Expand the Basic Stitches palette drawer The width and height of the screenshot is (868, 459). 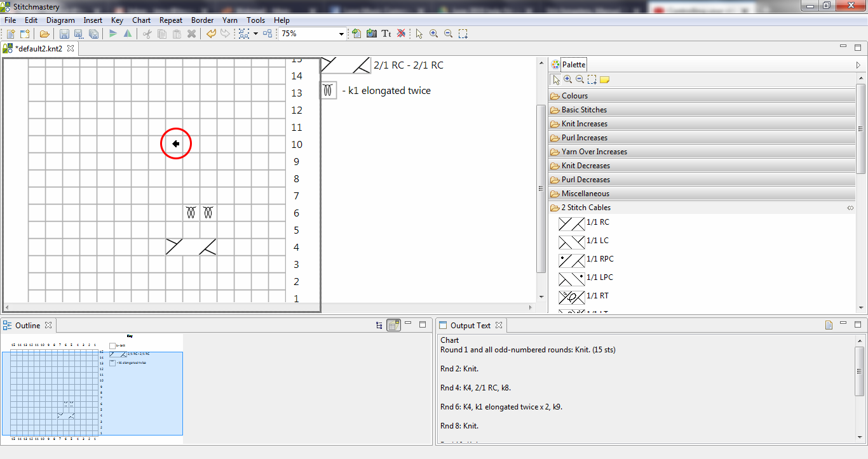tap(584, 110)
